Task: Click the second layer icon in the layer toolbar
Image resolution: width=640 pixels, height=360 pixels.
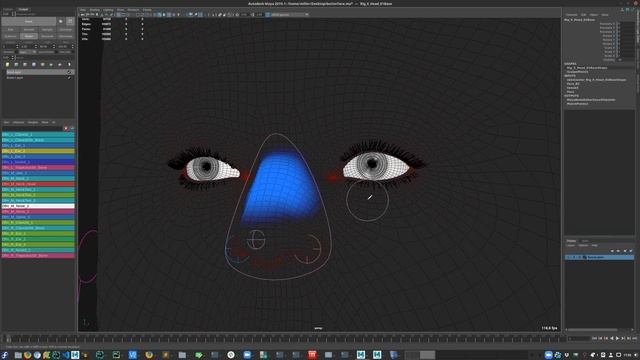Action: [x=16, y=64]
